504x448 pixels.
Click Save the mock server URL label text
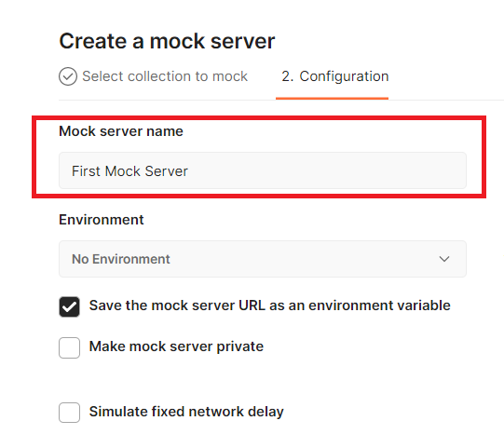(x=269, y=305)
